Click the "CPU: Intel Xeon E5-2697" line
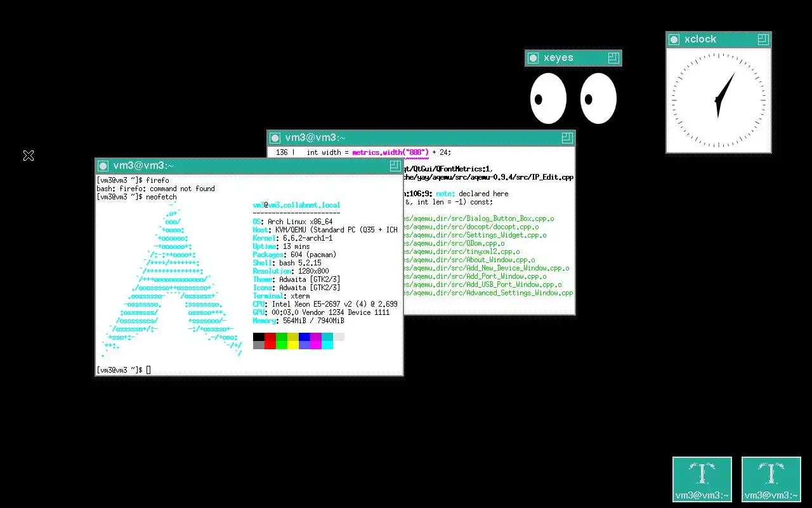812x508 pixels. coord(325,304)
